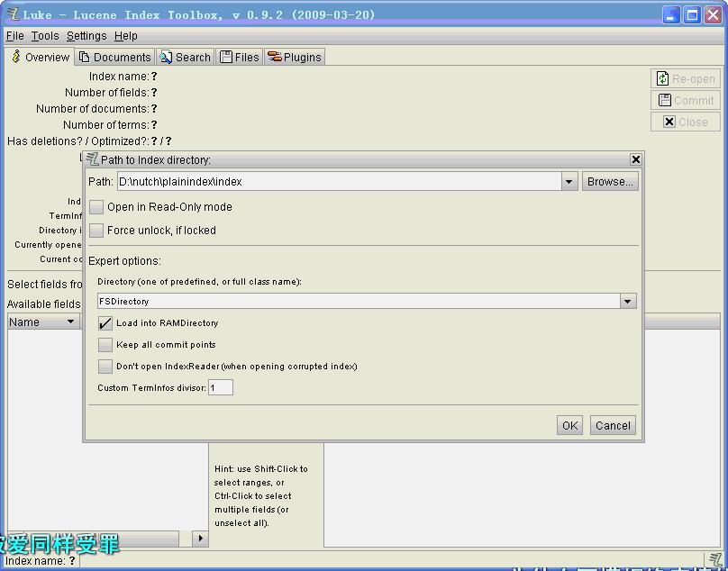Click the X icon on Close button
This screenshot has width=728, height=571.
[x=669, y=122]
